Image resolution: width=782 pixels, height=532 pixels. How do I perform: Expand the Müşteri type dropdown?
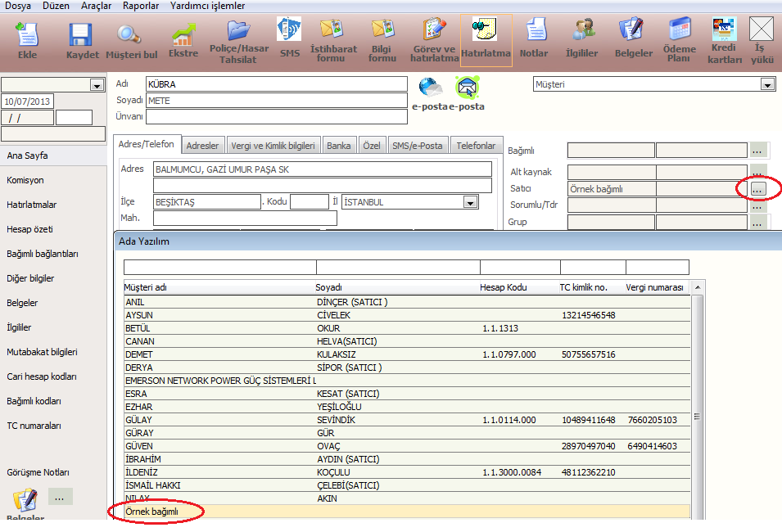(767, 84)
